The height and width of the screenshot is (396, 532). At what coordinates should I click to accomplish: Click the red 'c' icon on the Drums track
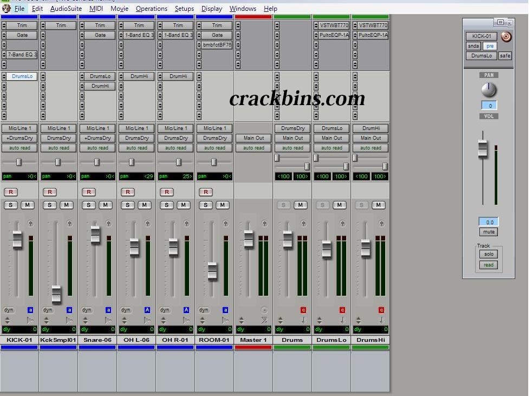(x=303, y=310)
